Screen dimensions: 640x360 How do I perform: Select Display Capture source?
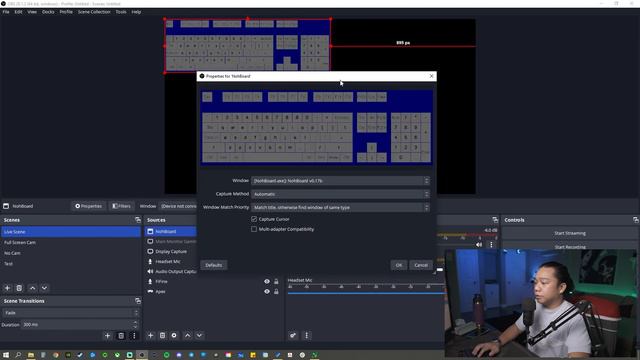pyautogui.click(x=171, y=251)
